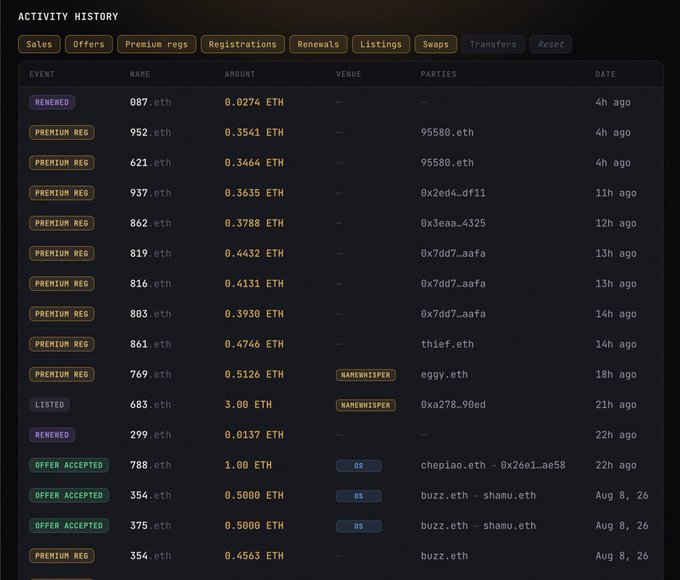Open the 087.eth name link
The image size is (680, 580).
(x=150, y=102)
